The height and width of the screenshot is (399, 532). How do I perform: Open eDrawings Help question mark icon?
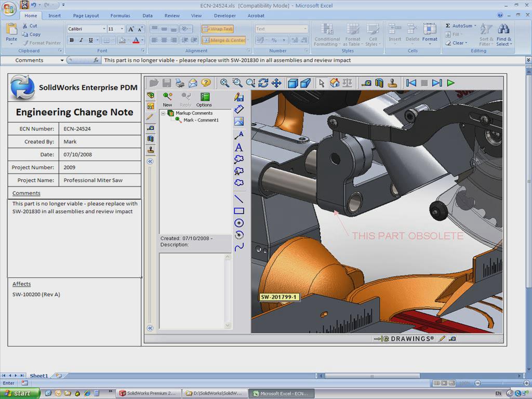[x=206, y=83]
